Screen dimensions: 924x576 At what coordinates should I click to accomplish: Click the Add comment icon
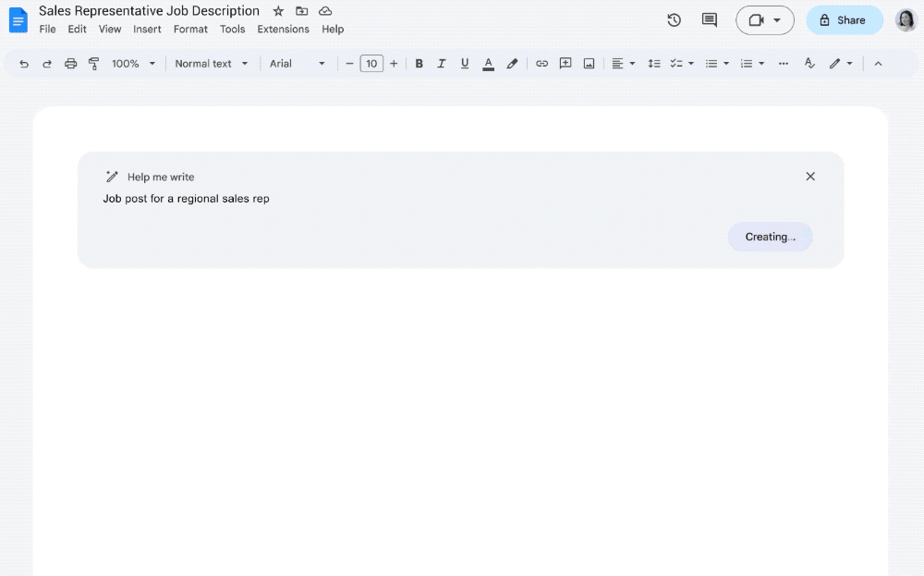coord(565,64)
